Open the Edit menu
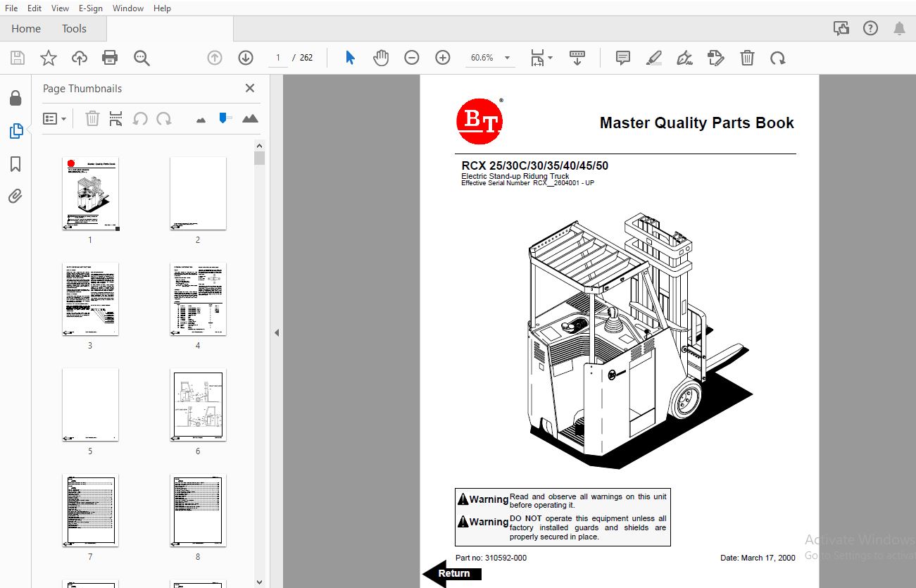 pyautogui.click(x=34, y=8)
